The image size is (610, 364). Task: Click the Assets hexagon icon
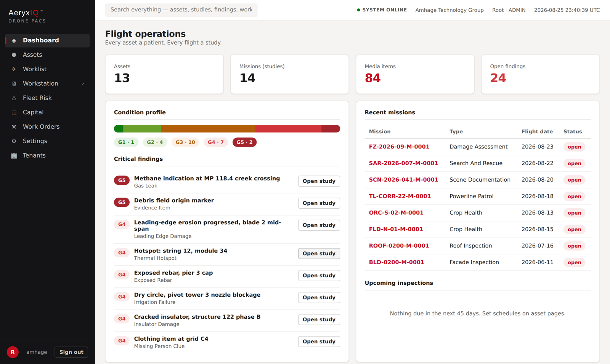14,55
